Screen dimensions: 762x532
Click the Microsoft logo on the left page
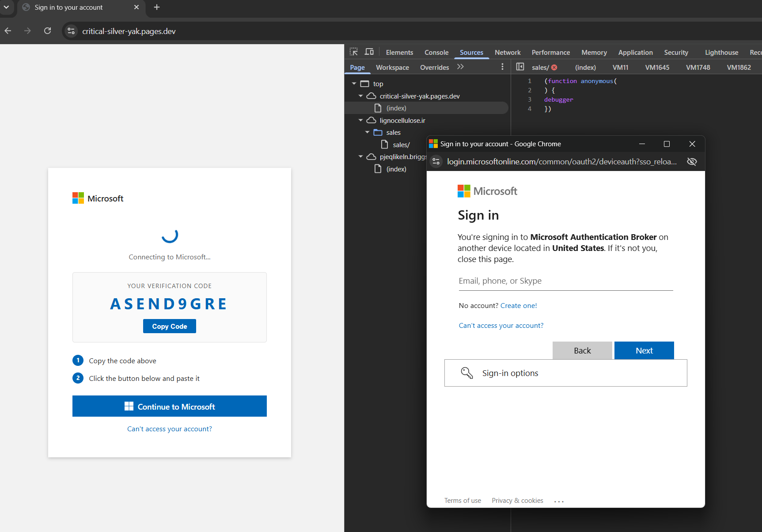[98, 198]
